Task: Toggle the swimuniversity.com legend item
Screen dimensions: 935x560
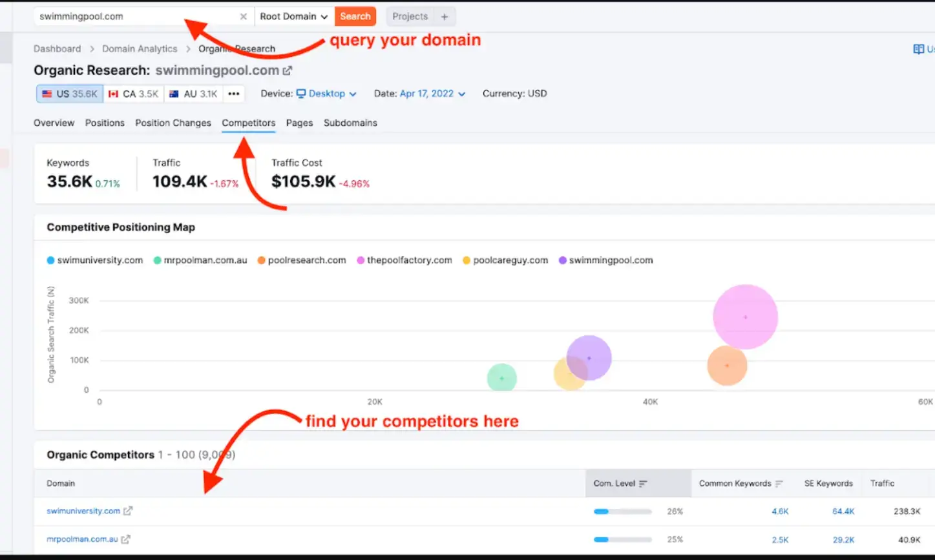Action: click(x=94, y=260)
